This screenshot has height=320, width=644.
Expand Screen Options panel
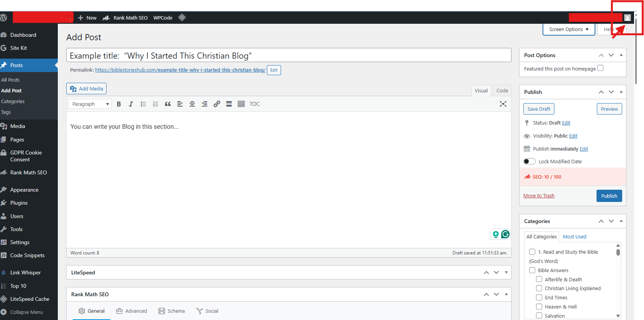569,29
